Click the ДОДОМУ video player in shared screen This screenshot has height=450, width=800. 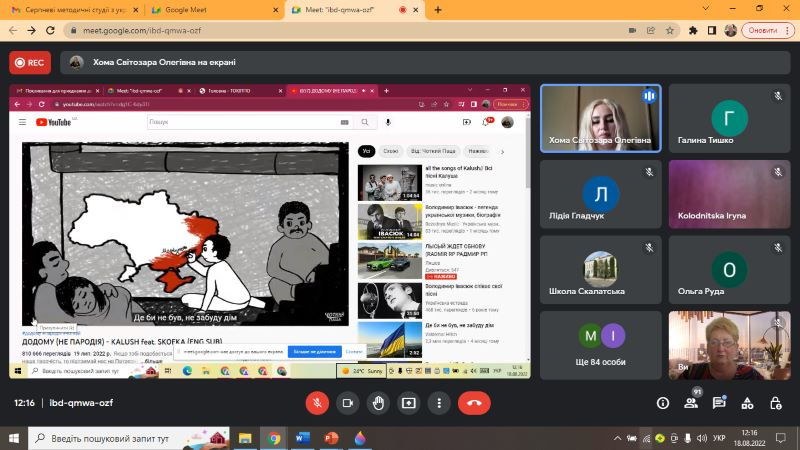click(185, 234)
